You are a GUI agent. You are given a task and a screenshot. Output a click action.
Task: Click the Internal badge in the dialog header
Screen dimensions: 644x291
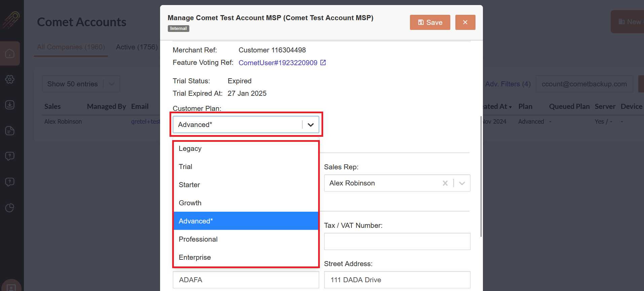pos(178,29)
